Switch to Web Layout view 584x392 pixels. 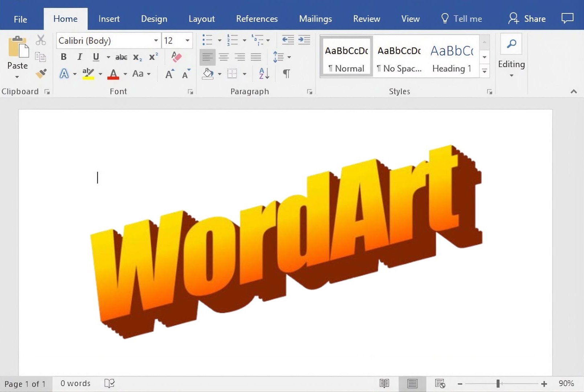tap(440, 383)
